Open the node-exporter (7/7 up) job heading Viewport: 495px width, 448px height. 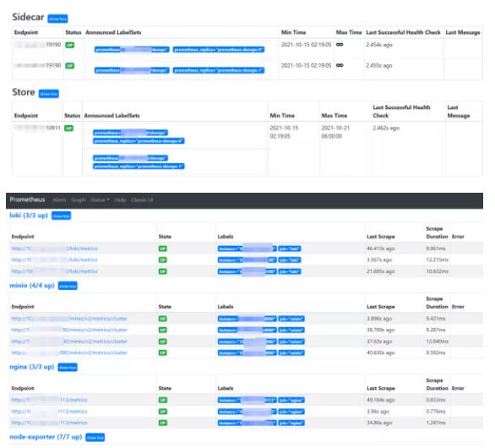tap(46, 437)
